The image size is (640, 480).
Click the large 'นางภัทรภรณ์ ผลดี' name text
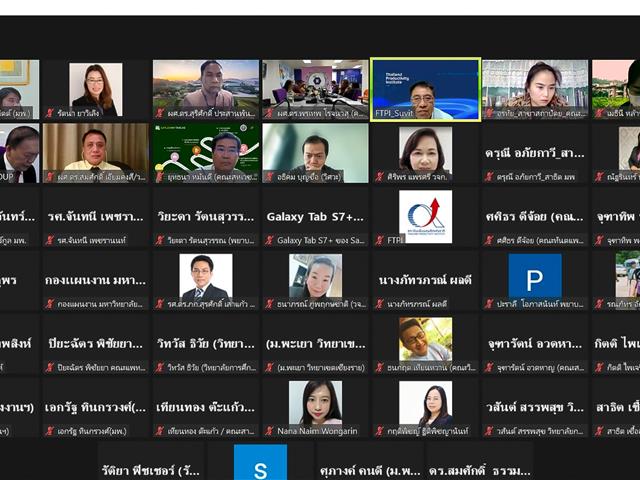tap(425, 280)
